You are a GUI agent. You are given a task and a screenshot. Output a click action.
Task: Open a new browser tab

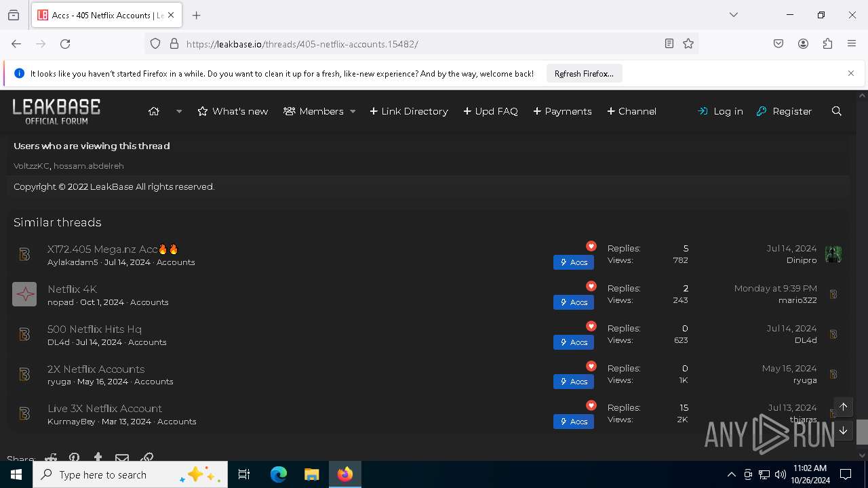click(197, 15)
